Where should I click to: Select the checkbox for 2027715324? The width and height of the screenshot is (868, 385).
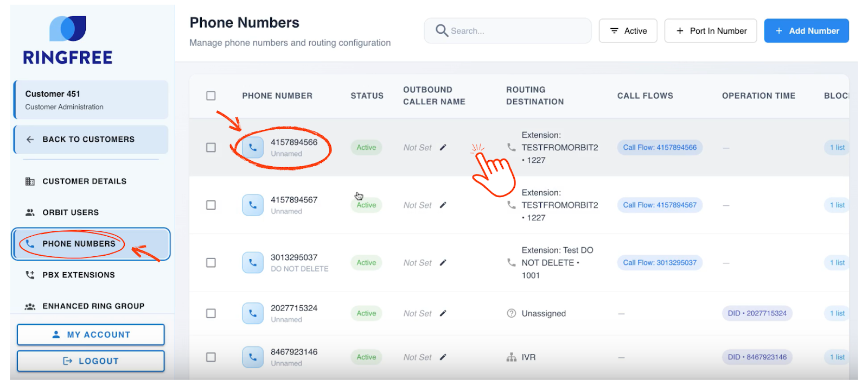(211, 313)
